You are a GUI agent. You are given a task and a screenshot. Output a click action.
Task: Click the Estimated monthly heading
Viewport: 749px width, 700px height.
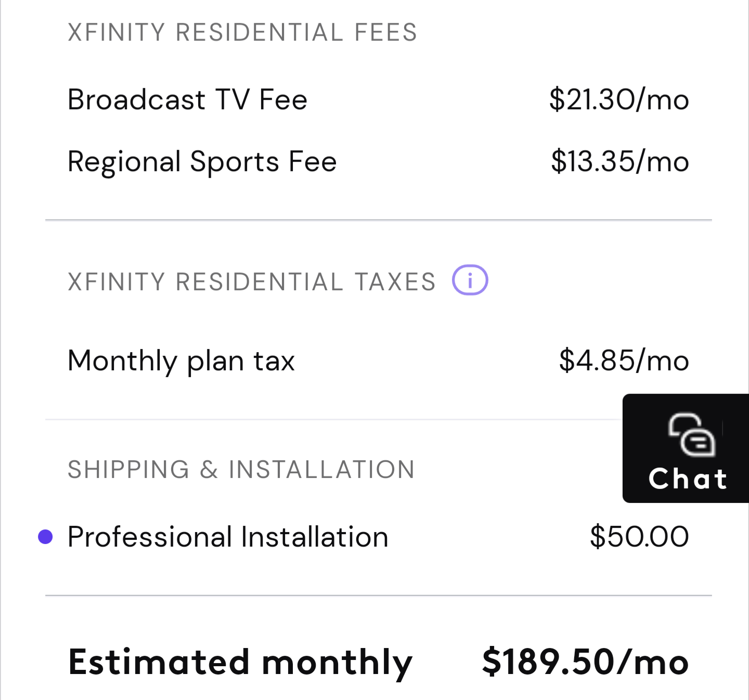tap(240, 663)
